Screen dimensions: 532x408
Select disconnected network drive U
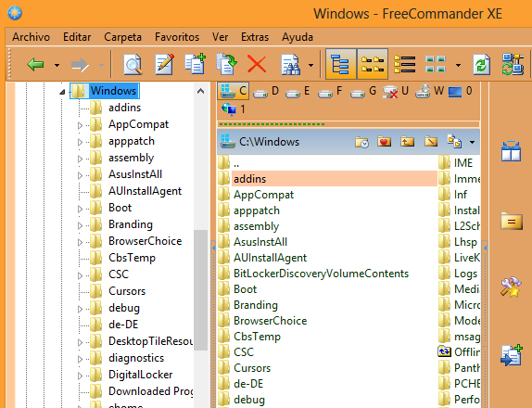click(x=396, y=91)
